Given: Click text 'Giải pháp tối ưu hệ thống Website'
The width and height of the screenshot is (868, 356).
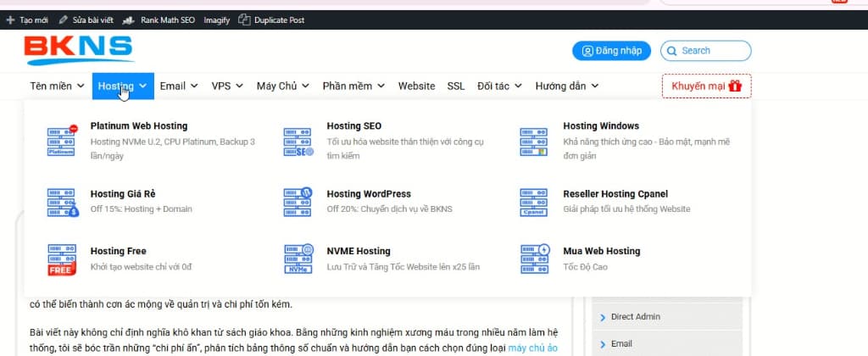Looking at the screenshot, I should [626, 209].
